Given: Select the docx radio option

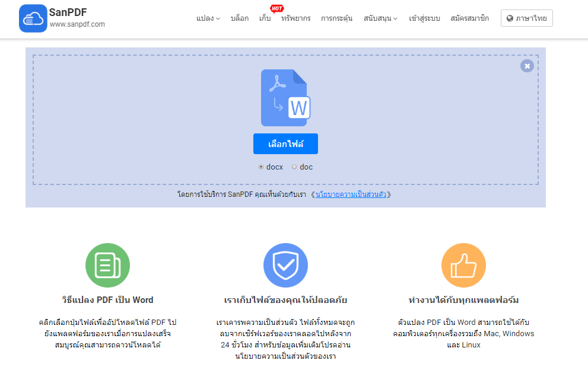Looking at the screenshot, I should click(261, 167).
